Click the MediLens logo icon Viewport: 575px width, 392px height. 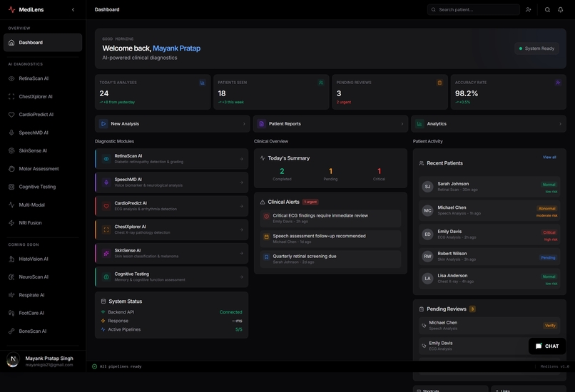(x=11, y=9)
